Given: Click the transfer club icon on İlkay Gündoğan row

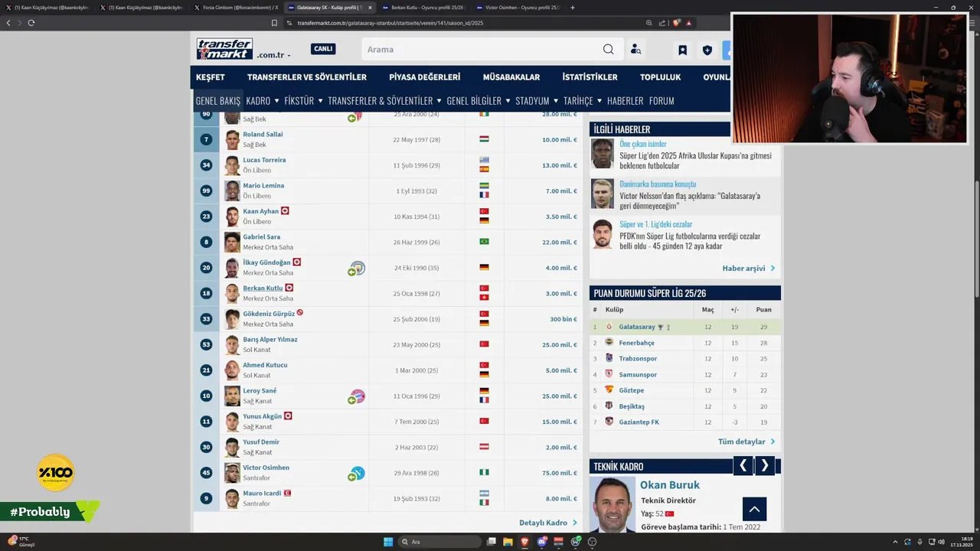Looking at the screenshot, I should click(357, 269).
